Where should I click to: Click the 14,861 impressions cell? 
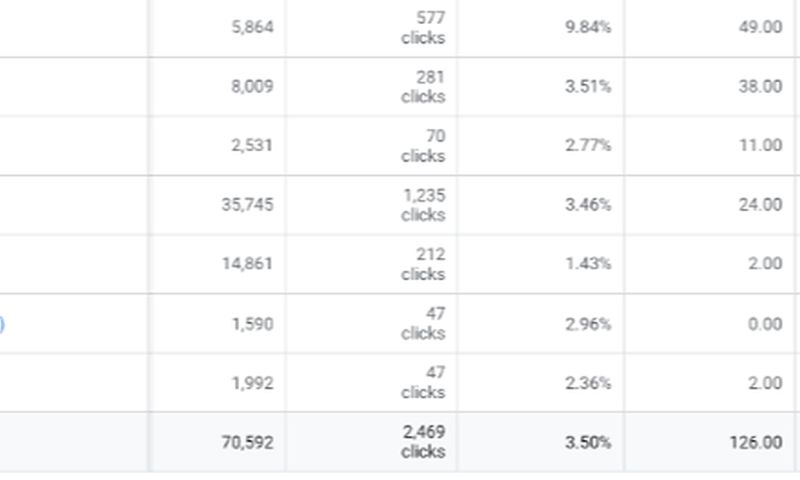pyautogui.click(x=246, y=264)
